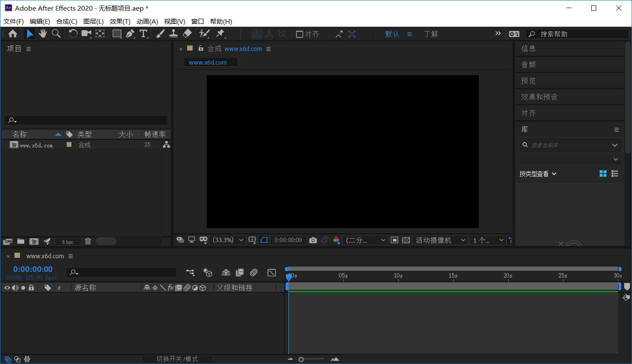Expand the library selector dropdown below search
The height and width of the screenshot is (364, 632).
tap(616, 159)
